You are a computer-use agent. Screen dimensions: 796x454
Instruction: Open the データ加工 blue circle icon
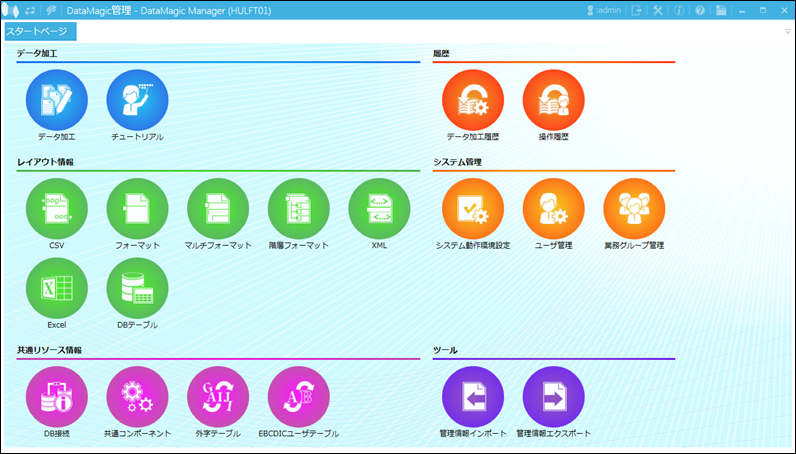(57, 100)
